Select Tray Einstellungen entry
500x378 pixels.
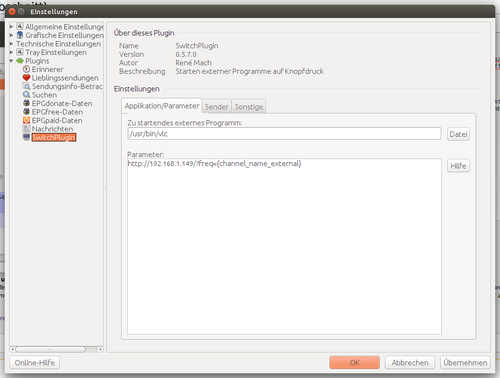[x=56, y=52]
